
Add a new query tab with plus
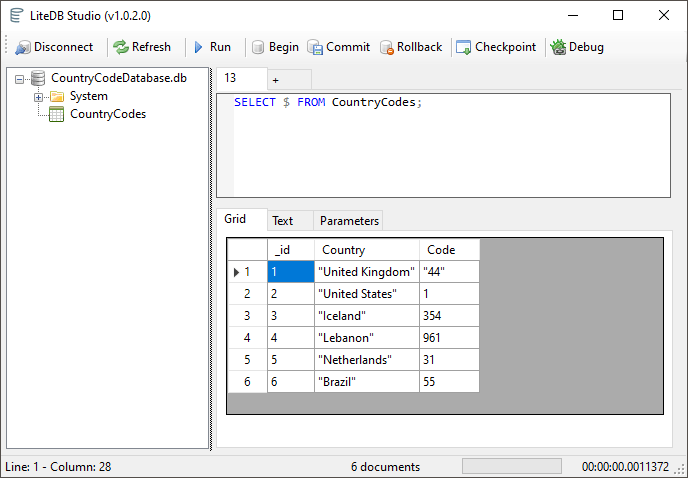276,79
